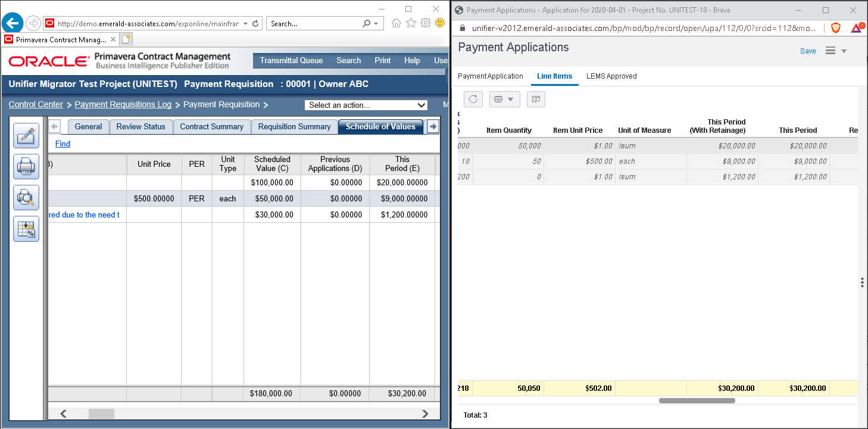Viewport: 868px width, 429px height.
Task: Open the comments grid icon in Unifier
Action: pos(535,99)
